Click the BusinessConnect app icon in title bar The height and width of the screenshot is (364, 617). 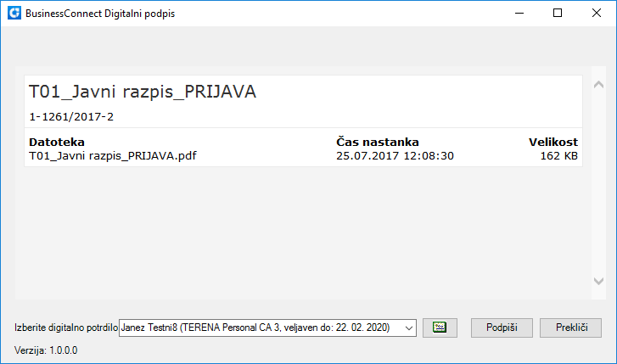[14, 13]
